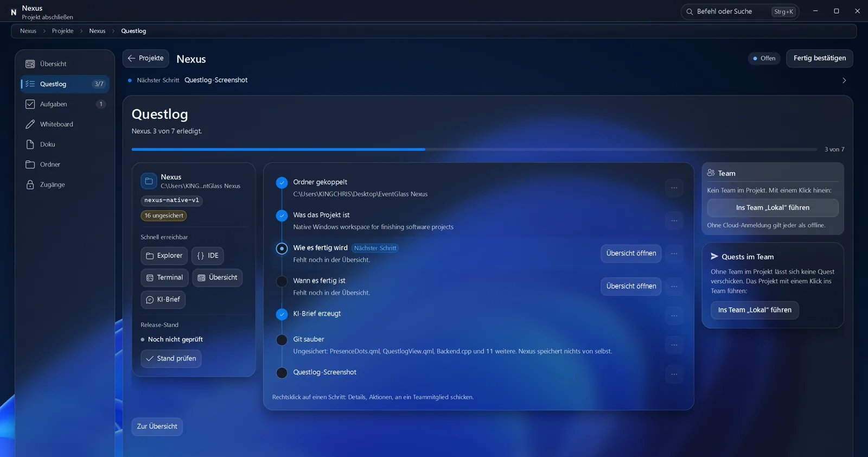Open the Übersicht sidebar section
The width and height of the screenshot is (868, 457).
65,64
